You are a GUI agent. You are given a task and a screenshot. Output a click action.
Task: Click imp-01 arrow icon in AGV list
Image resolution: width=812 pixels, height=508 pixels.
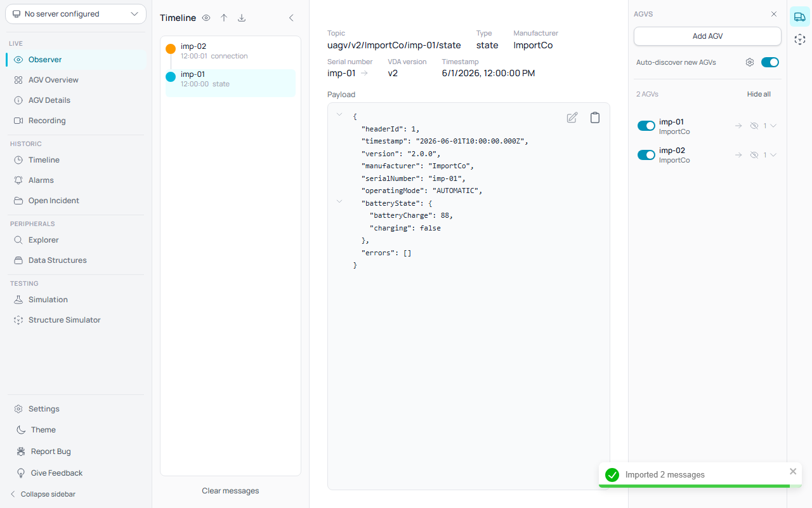coord(738,126)
